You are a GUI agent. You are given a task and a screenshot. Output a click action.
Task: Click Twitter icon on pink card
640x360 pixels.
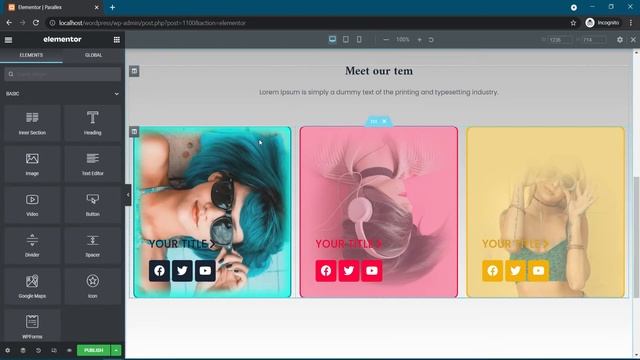(349, 271)
